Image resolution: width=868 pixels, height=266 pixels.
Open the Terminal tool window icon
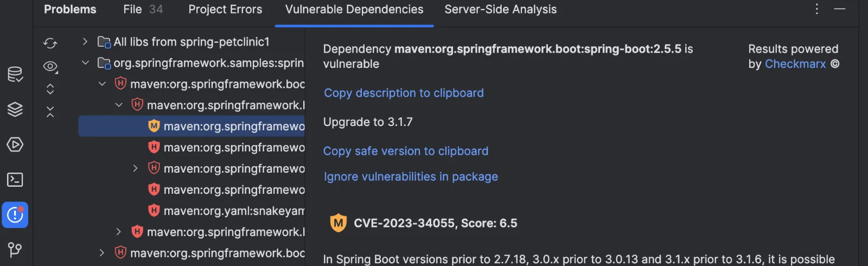point(15,180)
